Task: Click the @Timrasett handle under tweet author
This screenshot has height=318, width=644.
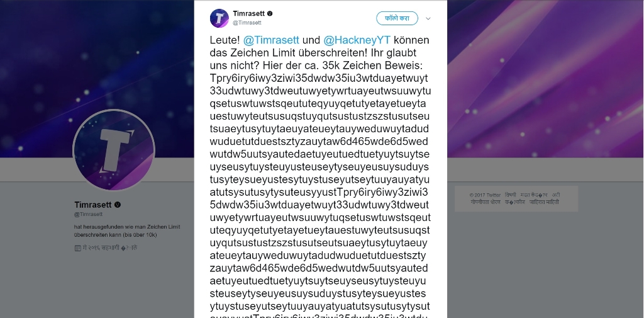Action: [x=247, y=23]
